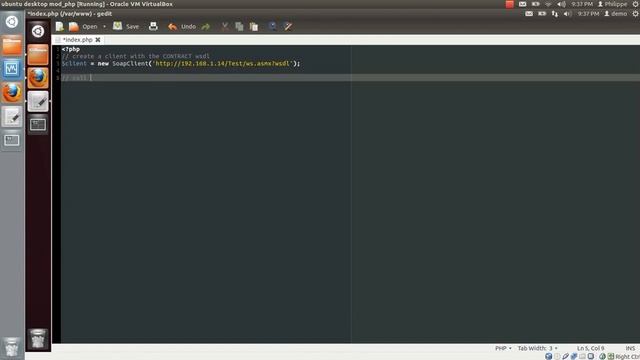The width and height of the screenshot is (640, 360).
Task: Launch Firefox from the host launcher
Action: click(11, 93)
